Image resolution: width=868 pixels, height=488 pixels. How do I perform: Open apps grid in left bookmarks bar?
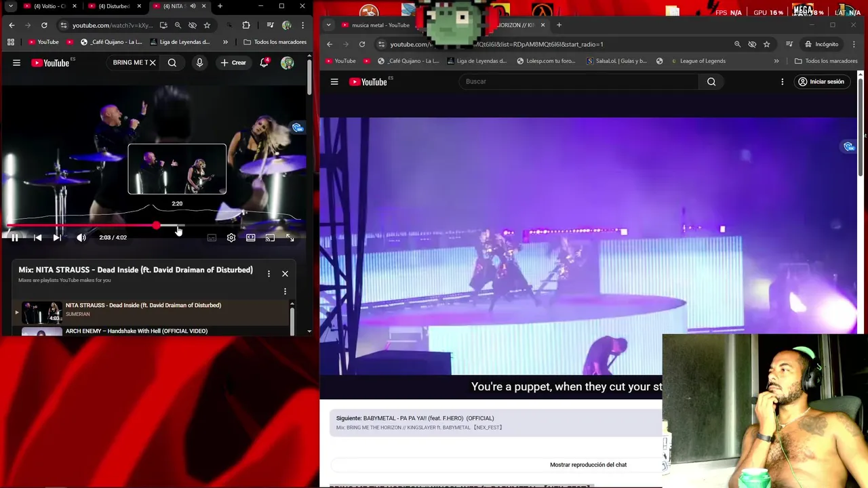(11, 42)
